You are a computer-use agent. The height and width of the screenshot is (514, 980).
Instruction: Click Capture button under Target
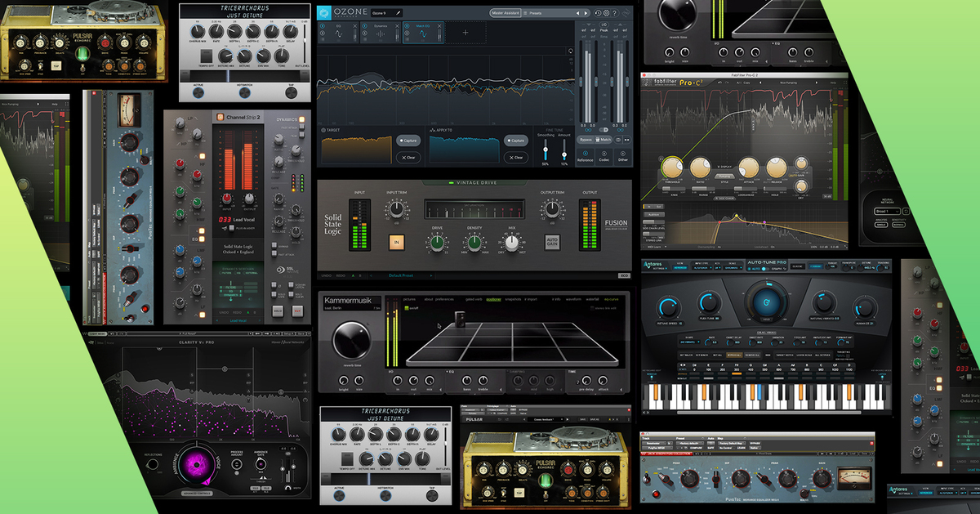point(408,141)
